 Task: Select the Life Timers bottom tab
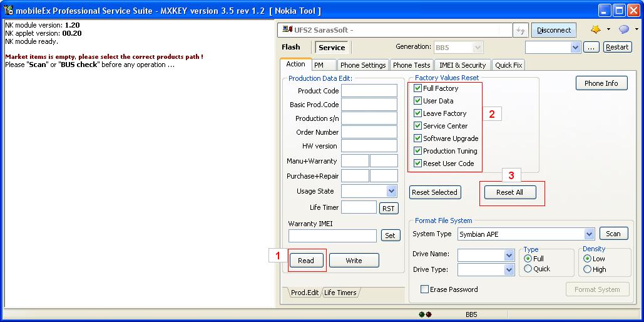pyautogui.click(x=340, y=293)
